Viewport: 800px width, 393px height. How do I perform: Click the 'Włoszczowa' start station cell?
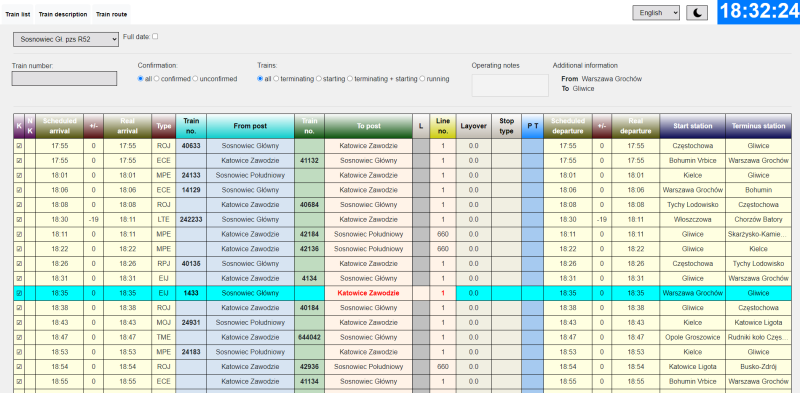(693, 219)
